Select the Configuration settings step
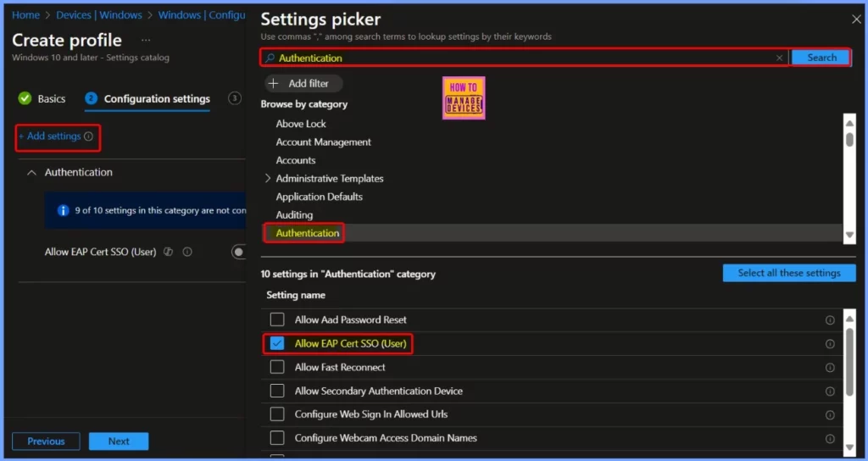Image resolution: width=868 pixels, height=461 pixels. (x=147, y=98)
